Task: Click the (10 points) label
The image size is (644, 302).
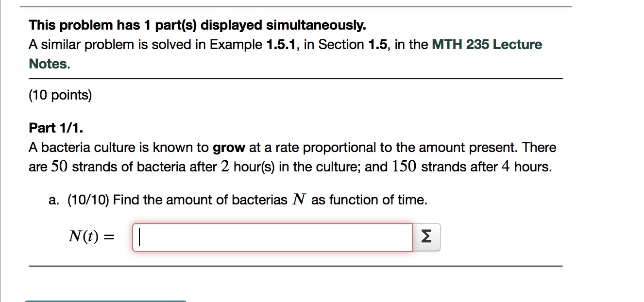Action: (60, 95)
